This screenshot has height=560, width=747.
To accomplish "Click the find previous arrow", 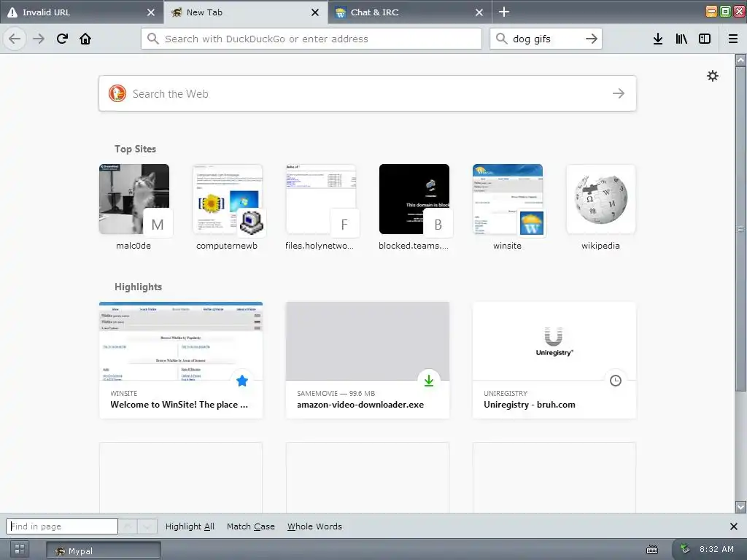I will coord(128,526).
